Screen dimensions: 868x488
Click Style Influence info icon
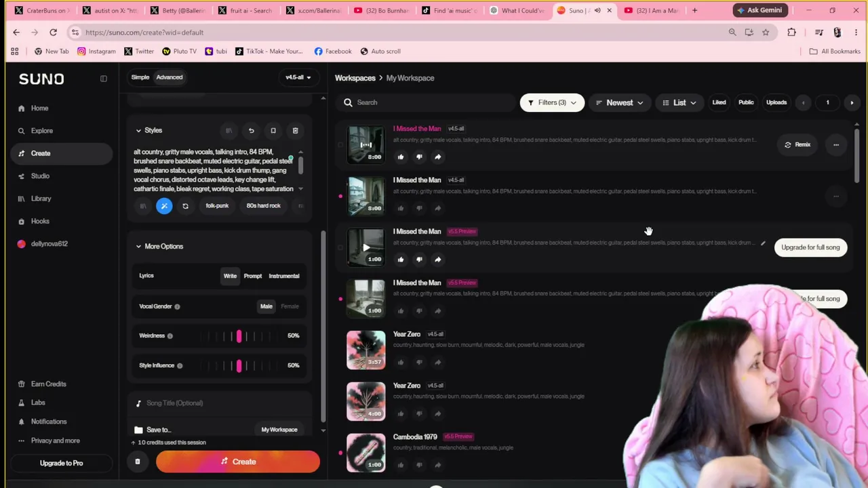[180, 365]
